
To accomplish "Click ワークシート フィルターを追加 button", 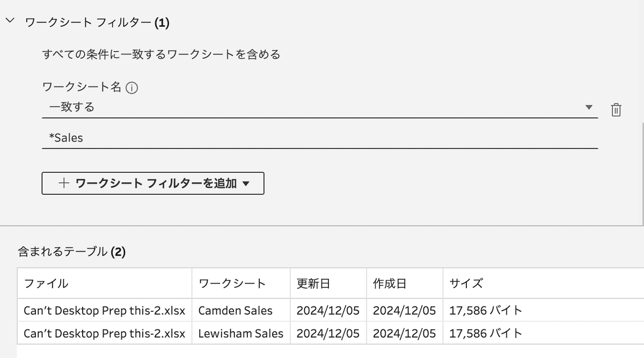I will coord(153,183).
